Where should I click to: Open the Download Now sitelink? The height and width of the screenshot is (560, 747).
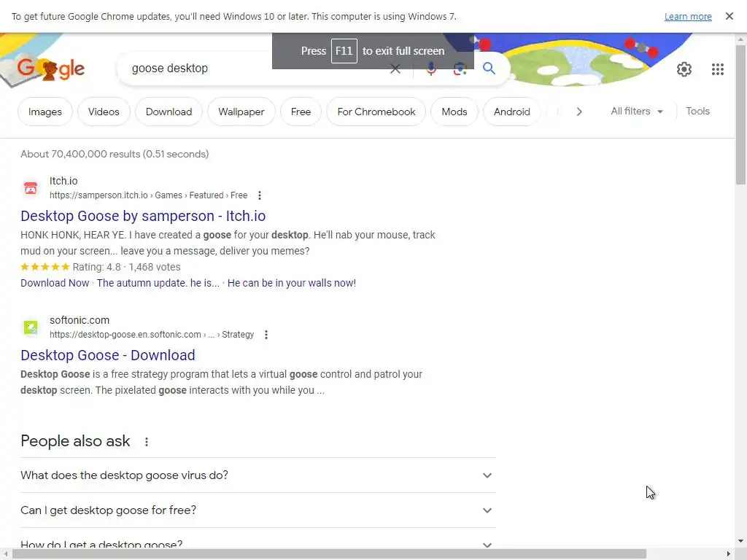tap(55, 284)
